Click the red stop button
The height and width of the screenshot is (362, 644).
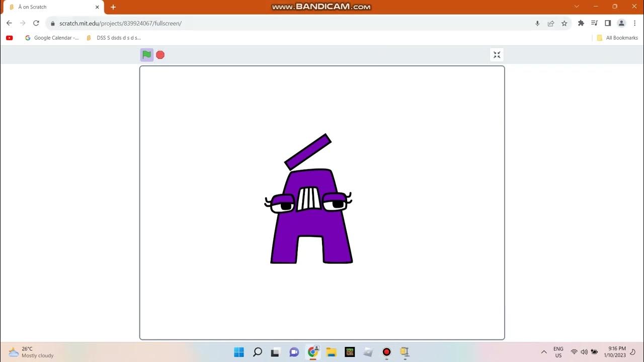[x=160, y=55]
